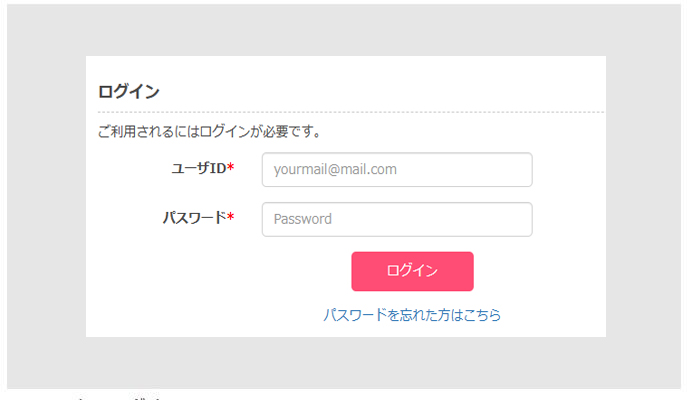Click the ログイン heading title
Image resolution: width=691 pixels, height=400 pixels.
click(x=129, y=92)
